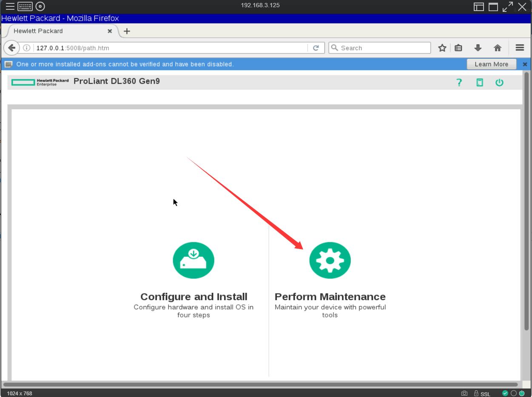532x397 pixels.
Task: Click the green check status indicator
Action: click(x=505, y=393)
